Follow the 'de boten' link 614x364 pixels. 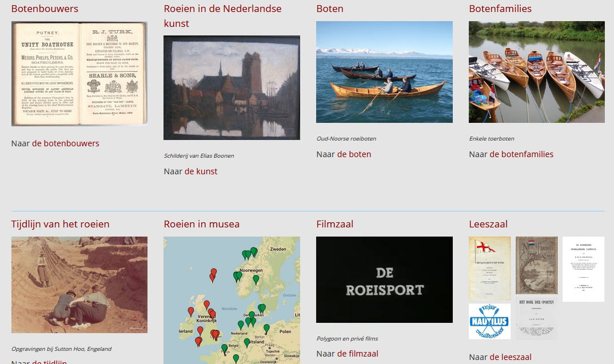[x=354, y=154]
